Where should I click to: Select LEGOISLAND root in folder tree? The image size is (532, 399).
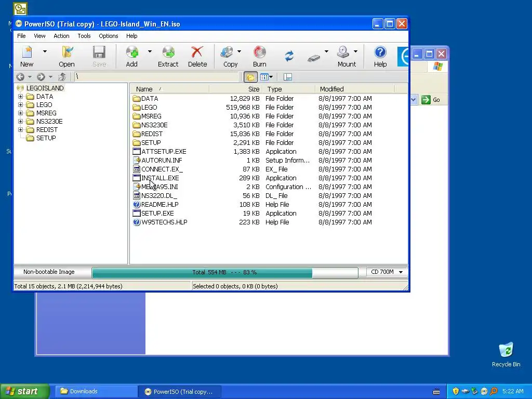tap(45, 88)
